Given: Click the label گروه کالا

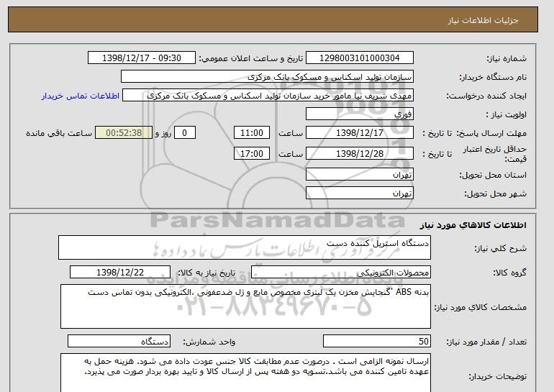Looking at the screenshot, I should pos(510,273).
